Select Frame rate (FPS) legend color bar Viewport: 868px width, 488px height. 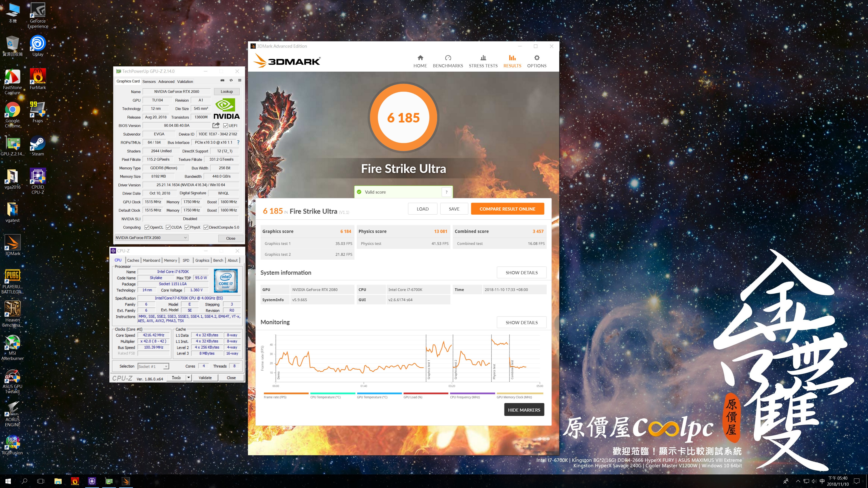(x=286, y=393)
